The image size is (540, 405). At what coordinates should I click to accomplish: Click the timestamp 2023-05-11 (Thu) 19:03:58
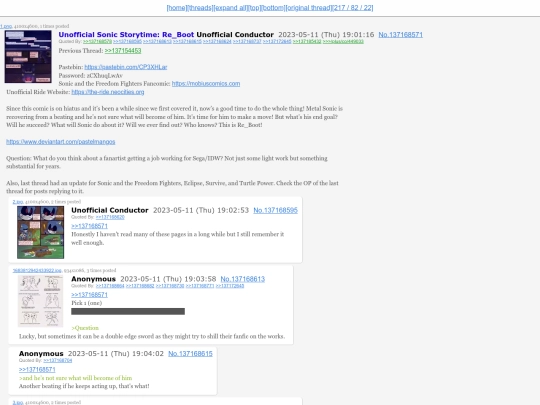168,279
